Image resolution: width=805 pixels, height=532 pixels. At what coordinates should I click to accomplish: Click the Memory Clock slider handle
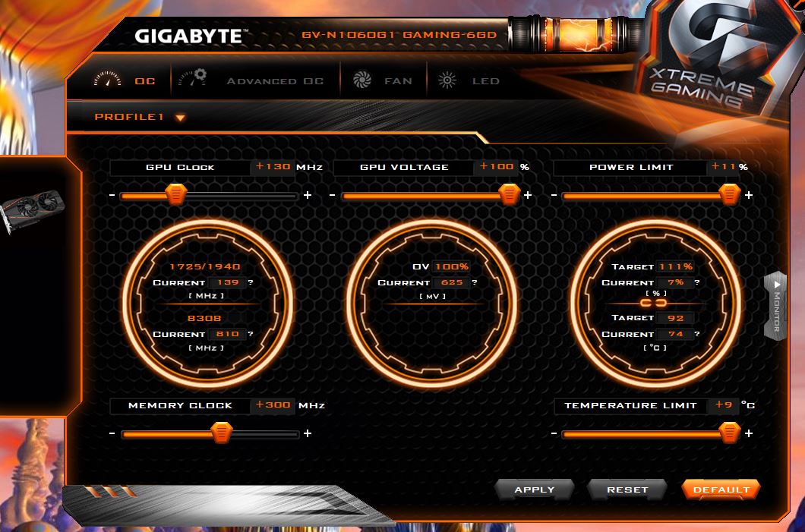(x=222, y=433)
